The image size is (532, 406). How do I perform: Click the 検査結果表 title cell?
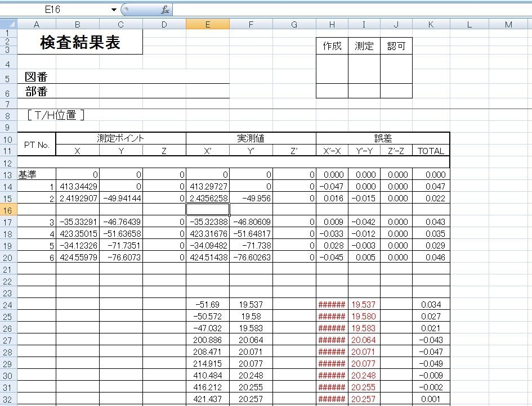[x=80, y=43]
